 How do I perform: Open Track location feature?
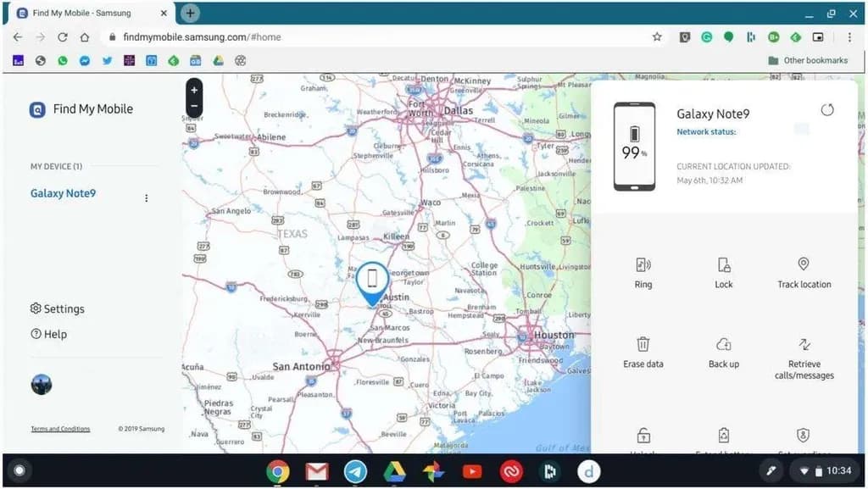tap(804, 265)
